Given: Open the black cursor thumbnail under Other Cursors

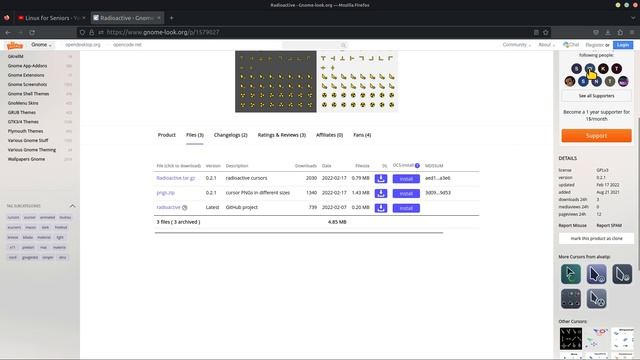Looking at the screenshot, I should point(571,338).
